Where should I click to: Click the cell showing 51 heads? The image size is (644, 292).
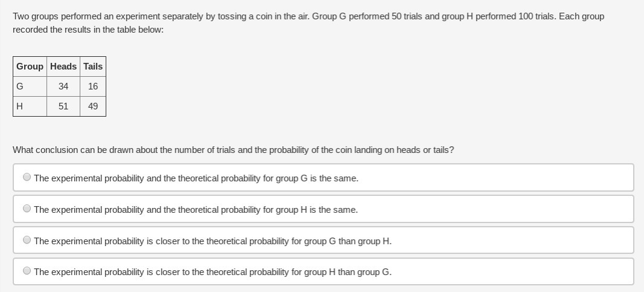63,106
